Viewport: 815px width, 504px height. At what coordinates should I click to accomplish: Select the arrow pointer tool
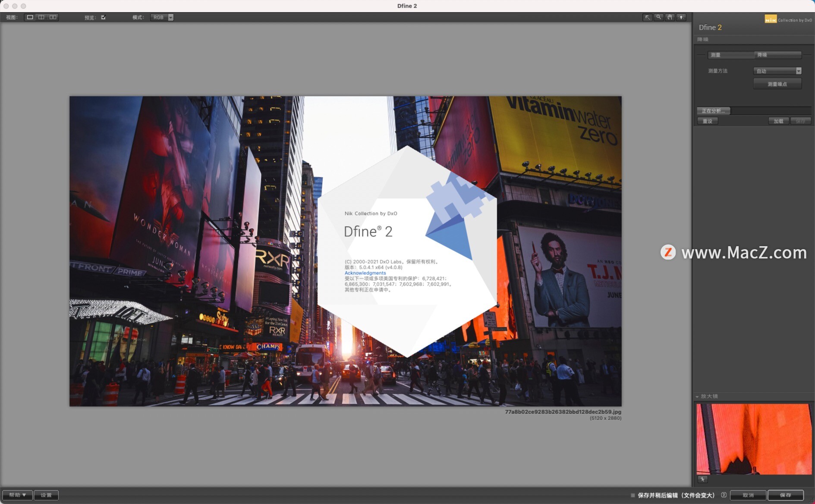[x=647, y=17]
